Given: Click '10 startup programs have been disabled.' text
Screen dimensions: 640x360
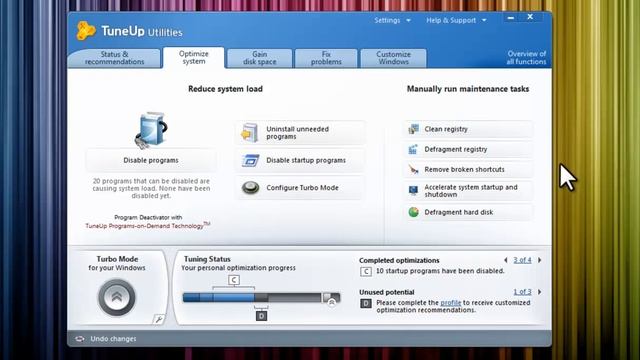Looking at the screenshot, I should 440,271.
